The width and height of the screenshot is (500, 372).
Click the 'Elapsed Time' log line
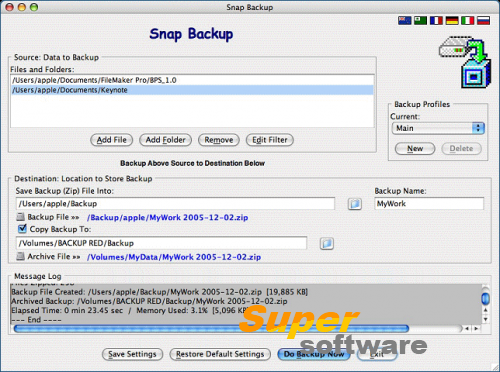click(x=130, y=311)
